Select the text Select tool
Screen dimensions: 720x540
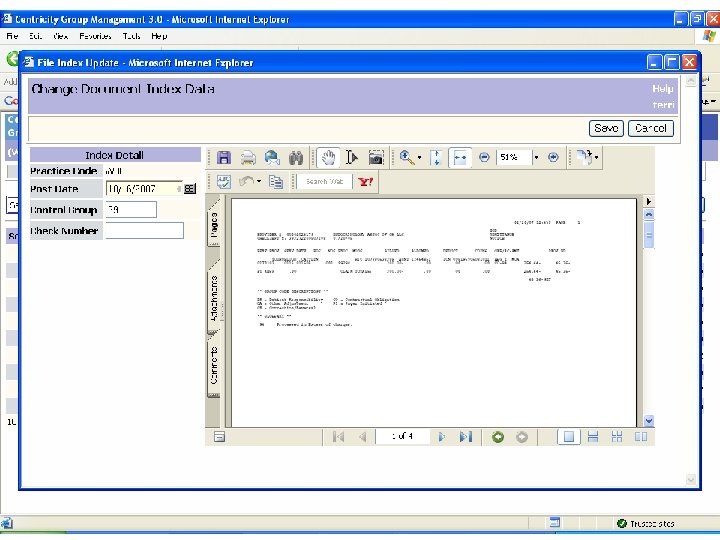point(352,158)
